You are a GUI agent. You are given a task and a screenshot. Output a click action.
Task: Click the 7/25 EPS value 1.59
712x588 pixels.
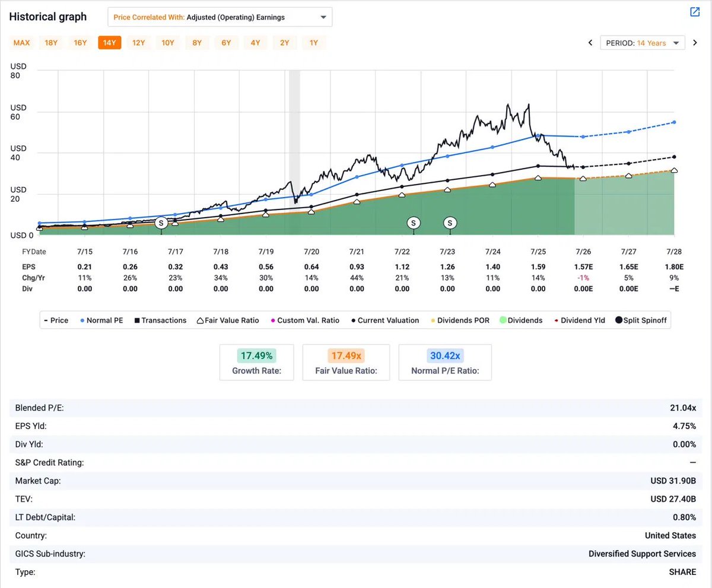[538, 267]
